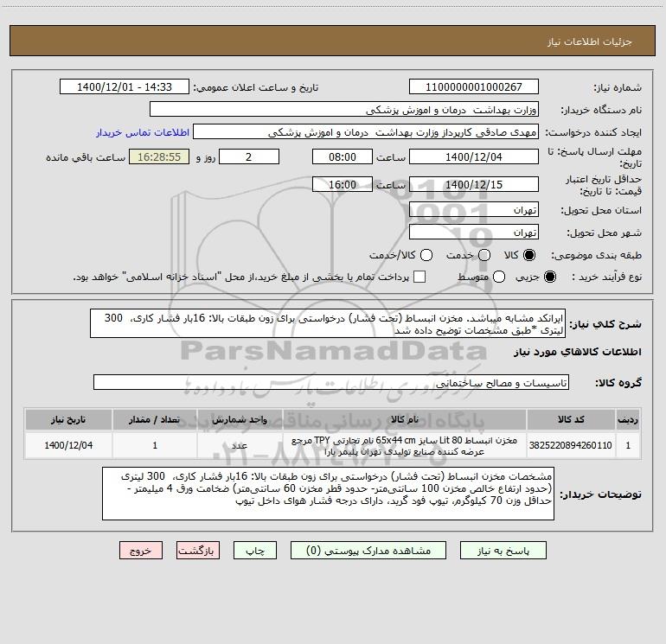666x644 pixels.
Task: Click the چاپ print button
Action: click(x=255, y=551)
